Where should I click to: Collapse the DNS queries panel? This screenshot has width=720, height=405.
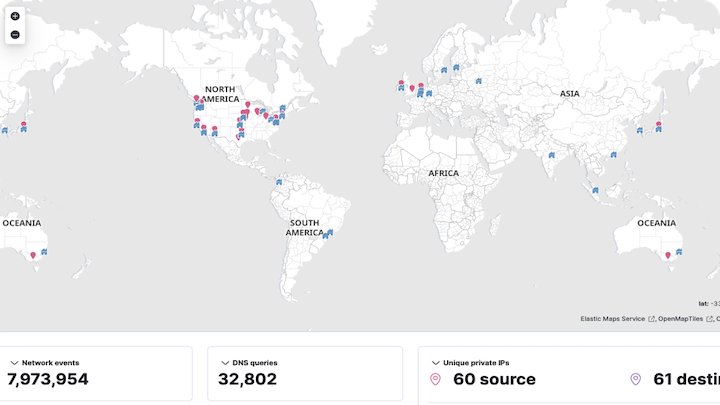click(x=224, y=362)
